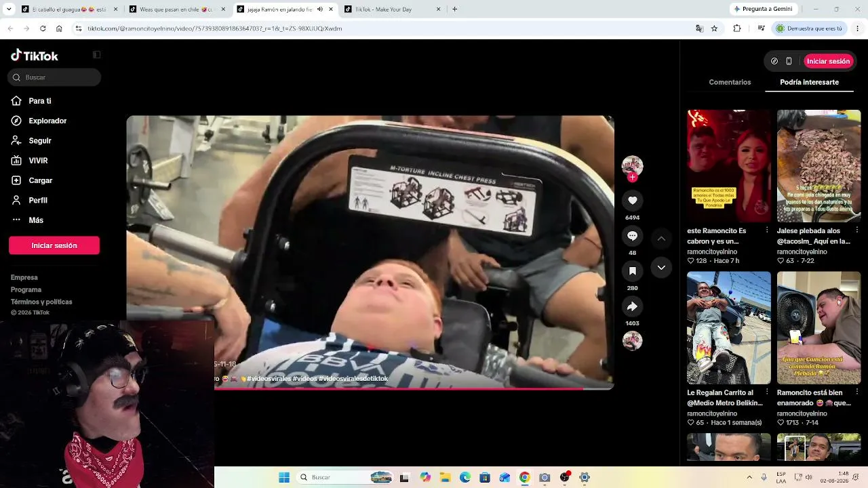868x488 pixels.
Task: Click the Windows taskbar Buscar search box
Action: click(x=346, y=477)
